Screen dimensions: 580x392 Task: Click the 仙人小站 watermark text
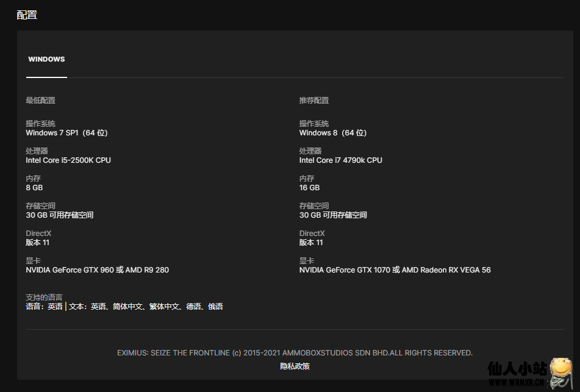(517, 368)
